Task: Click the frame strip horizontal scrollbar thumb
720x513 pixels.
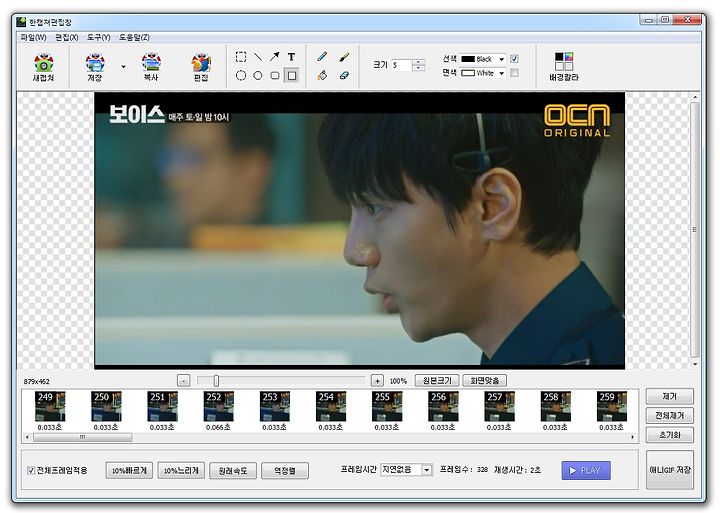Action: 83,437
